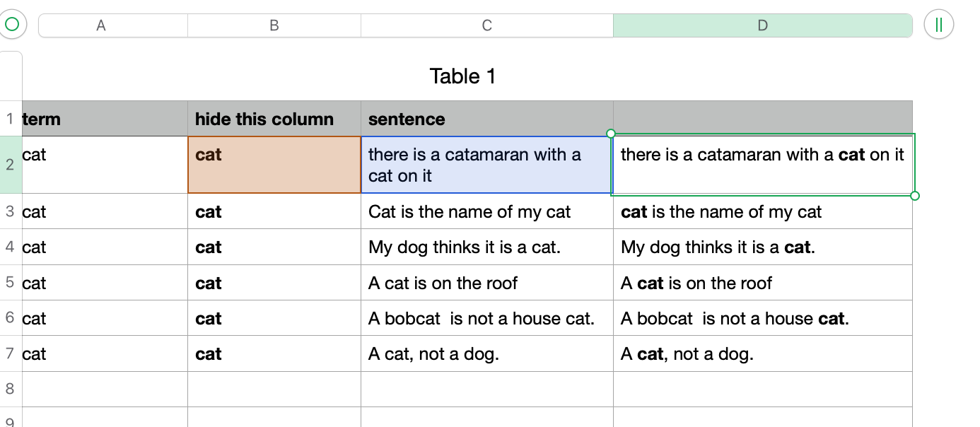The height and width of the screenshot is (427, 980).
Task: Select row 8 header number
Action: (x=11, y=389)
